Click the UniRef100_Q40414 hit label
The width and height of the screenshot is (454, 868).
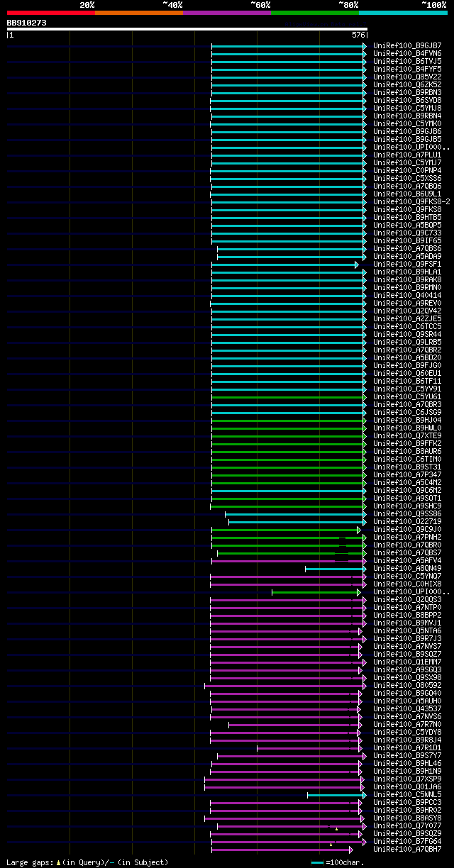(407, 295)
